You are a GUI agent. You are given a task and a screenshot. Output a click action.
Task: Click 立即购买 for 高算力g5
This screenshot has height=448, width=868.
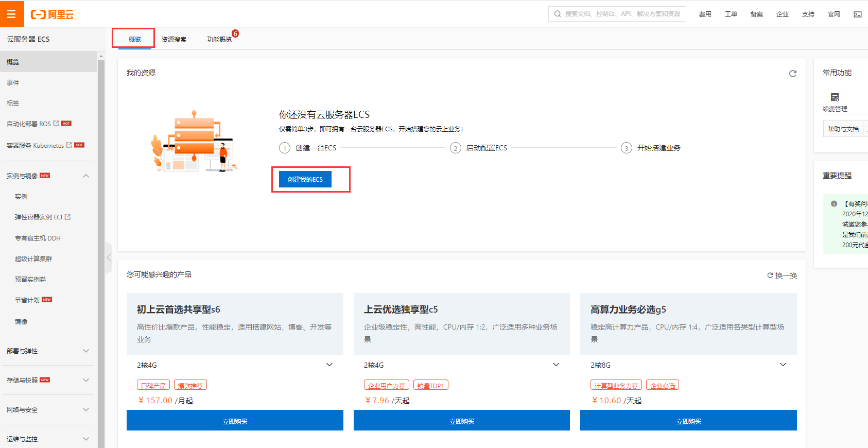pyautogui.click(x=688, y=420)
